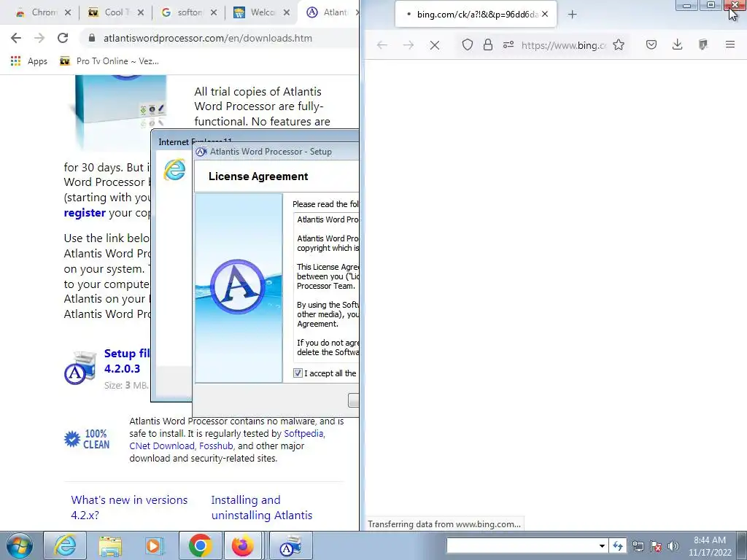View site lock info in Chrome

pos(92,38)
